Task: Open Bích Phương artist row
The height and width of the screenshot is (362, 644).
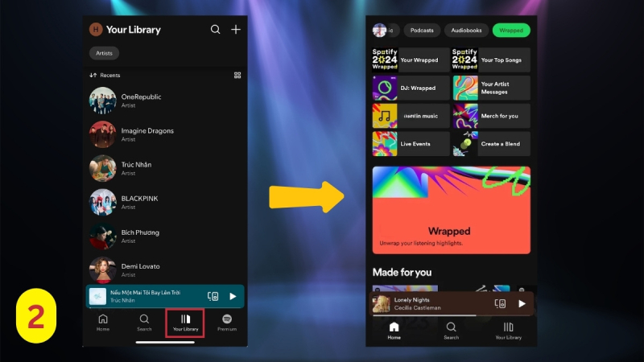Action: [x=165, y=237]
